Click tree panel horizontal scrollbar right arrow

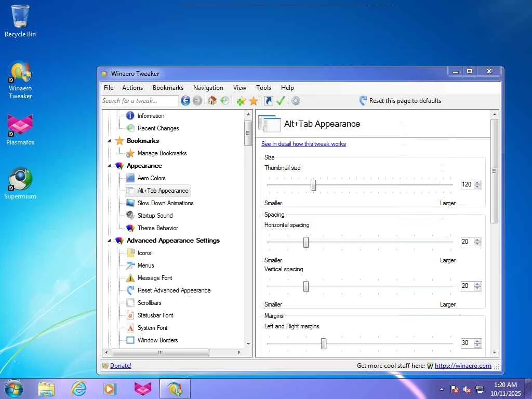[x=239, y=353]
